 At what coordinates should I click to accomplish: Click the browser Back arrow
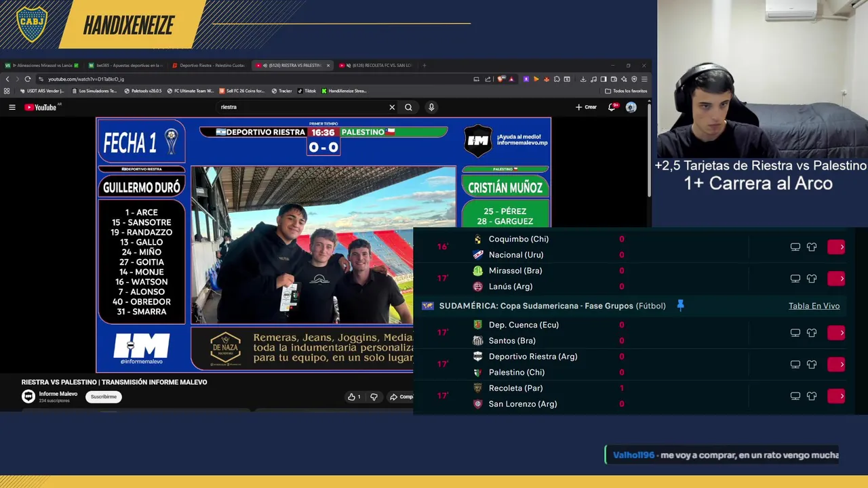click(x=7, y=79)
